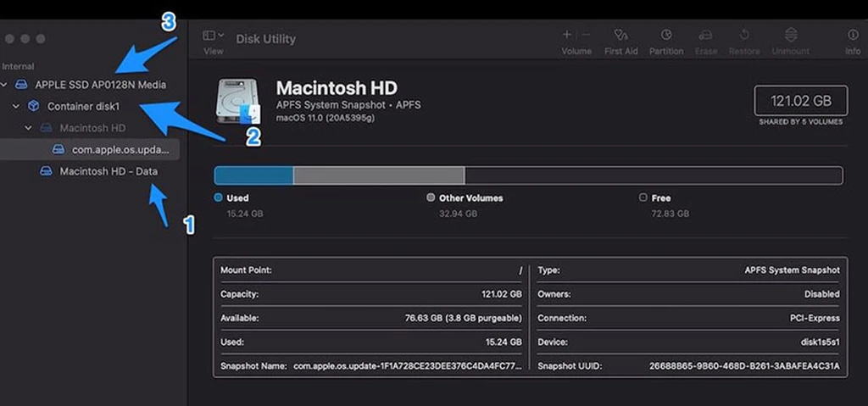
Task: Click the Used 15.24 GB table value
Action: pyautogui.click(x=504, y=342)
